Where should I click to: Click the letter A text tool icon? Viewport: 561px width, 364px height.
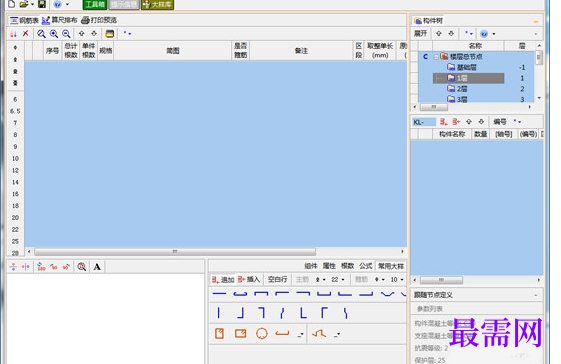[x=97, y=267]
